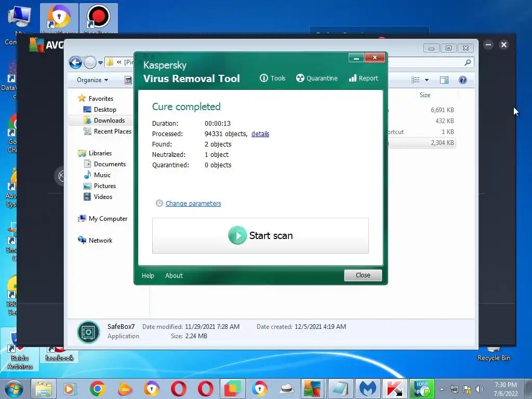532x399 pixels.
Task: Open Google Chrome from the taskbar
Action: tap(97, 389)
